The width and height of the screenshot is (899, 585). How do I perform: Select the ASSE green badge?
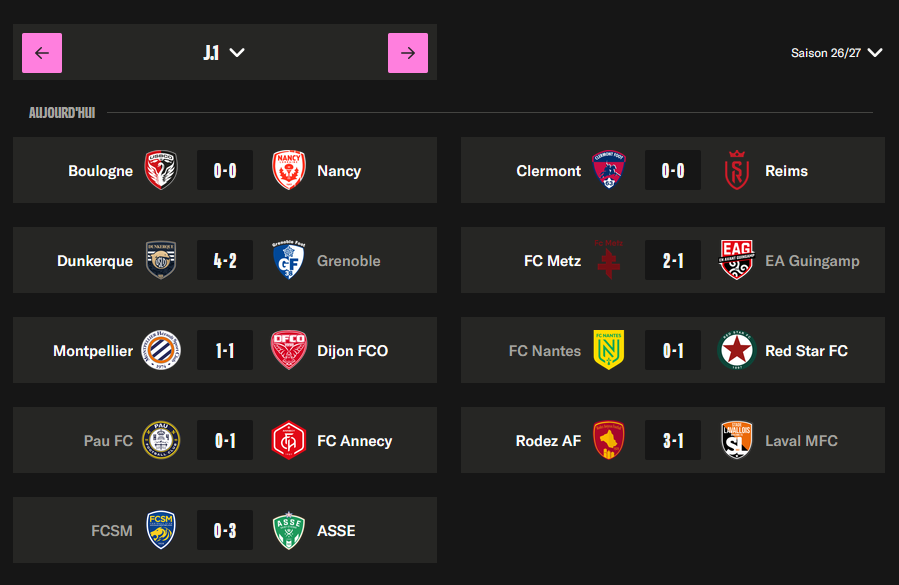coord(288,530)
